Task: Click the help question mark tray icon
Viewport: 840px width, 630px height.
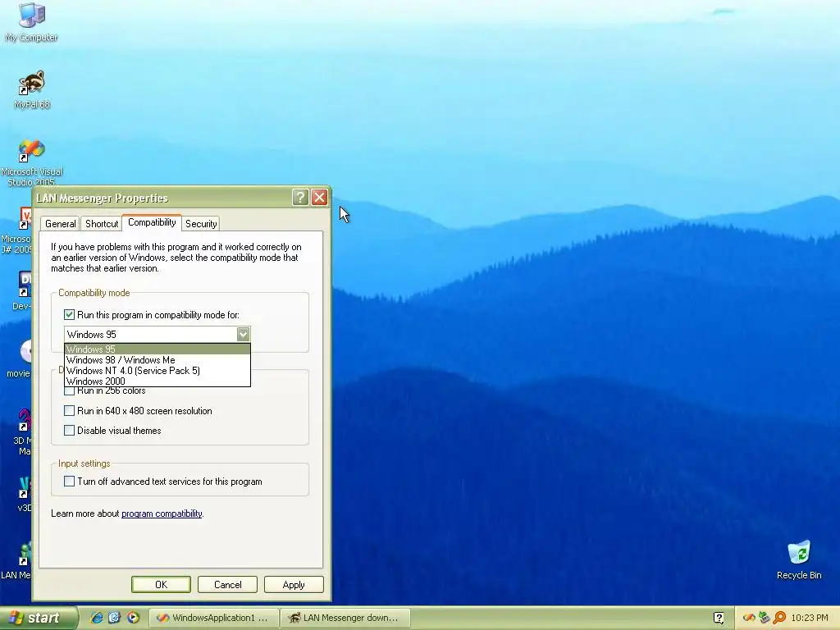Action: (719, 618)
